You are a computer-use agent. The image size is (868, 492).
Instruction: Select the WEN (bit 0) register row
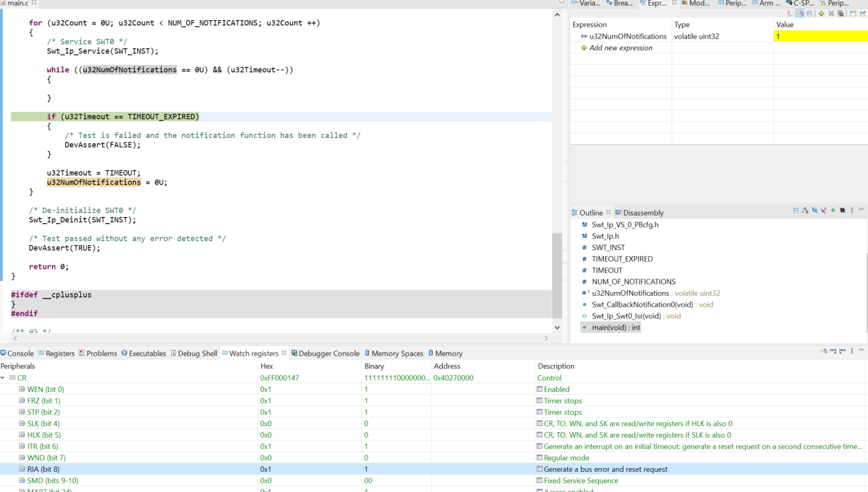click(434, 389)
